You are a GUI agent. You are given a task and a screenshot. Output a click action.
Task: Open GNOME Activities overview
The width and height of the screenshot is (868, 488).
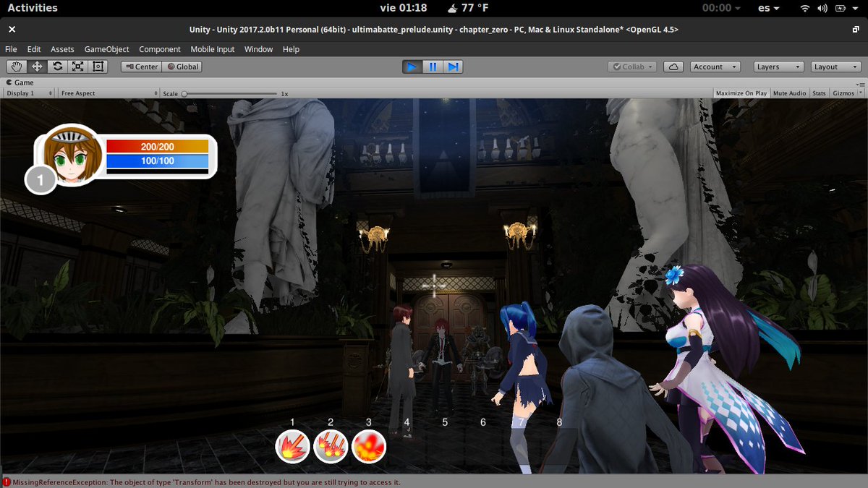coord(33,8)
